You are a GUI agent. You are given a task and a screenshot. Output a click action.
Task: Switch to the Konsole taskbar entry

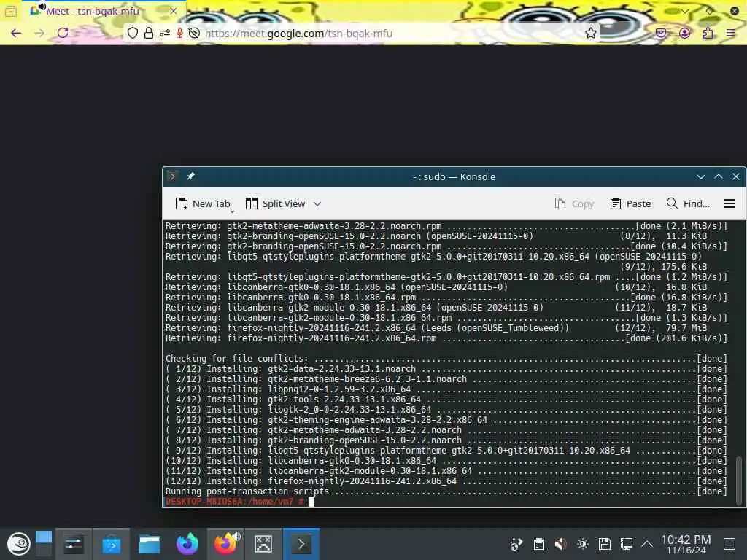point(301,544)
